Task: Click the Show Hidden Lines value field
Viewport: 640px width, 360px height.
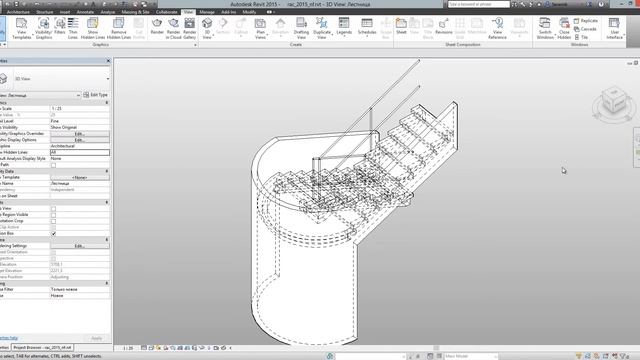Action: tap(80, 152)
